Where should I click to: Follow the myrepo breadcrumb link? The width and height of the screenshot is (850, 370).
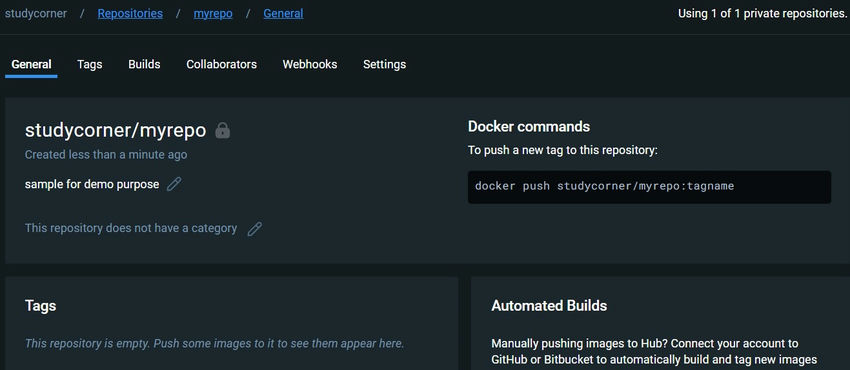coord(213,14)
